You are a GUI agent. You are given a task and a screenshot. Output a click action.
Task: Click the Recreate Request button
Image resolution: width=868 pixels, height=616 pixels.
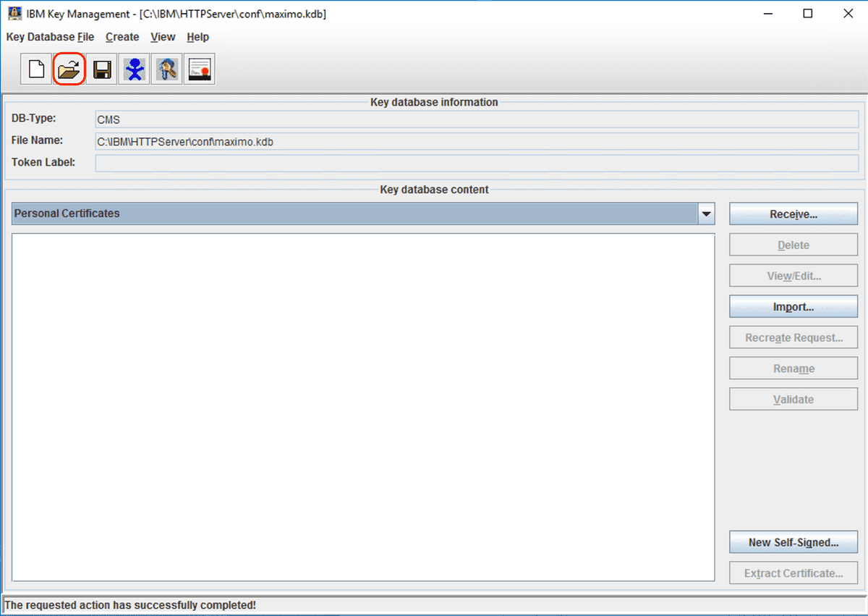pyautogui.click(x=793, y=337)
